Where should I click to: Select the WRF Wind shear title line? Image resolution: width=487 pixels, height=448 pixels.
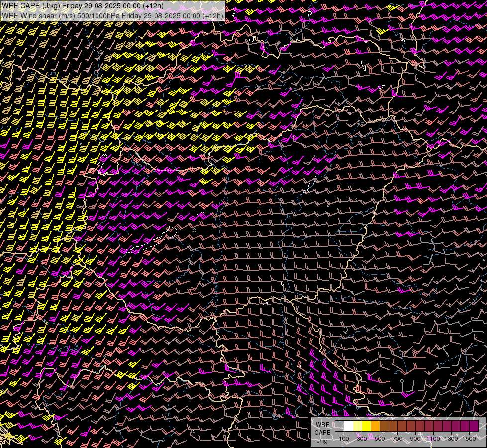pos(112,16)
